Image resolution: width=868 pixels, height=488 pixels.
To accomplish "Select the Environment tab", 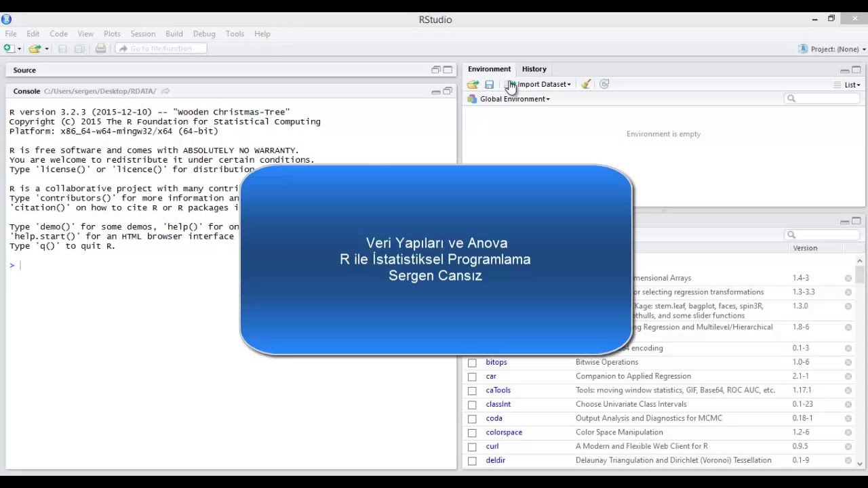I will (489, 69).
